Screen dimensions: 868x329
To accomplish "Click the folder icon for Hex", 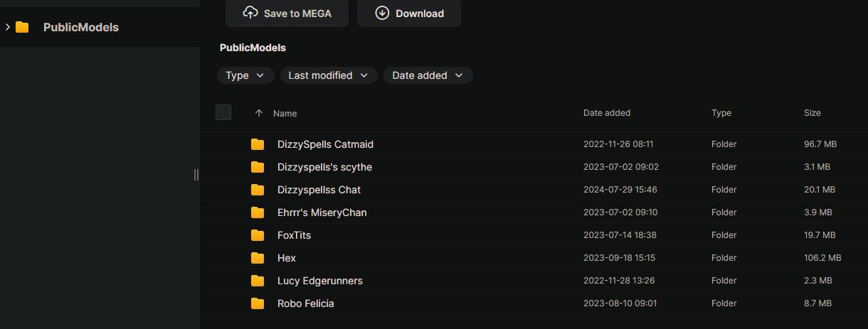I will (258, 258).
